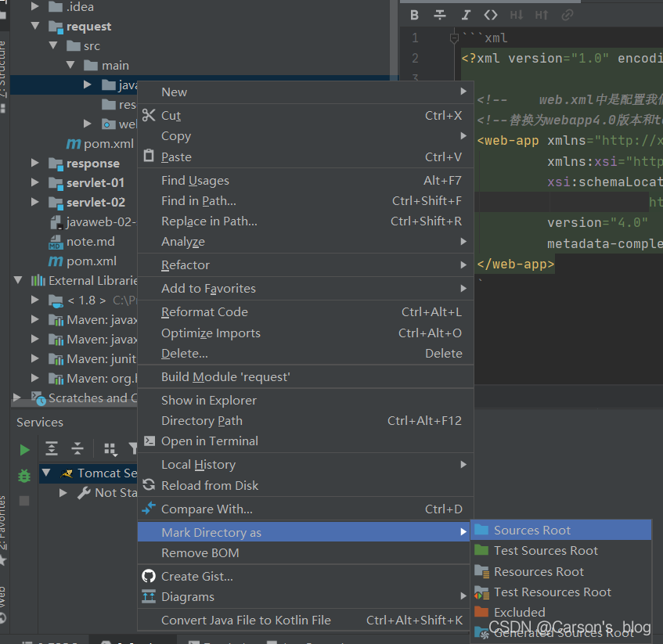Click the Debug bug icon in Services

tap(24, 476)
